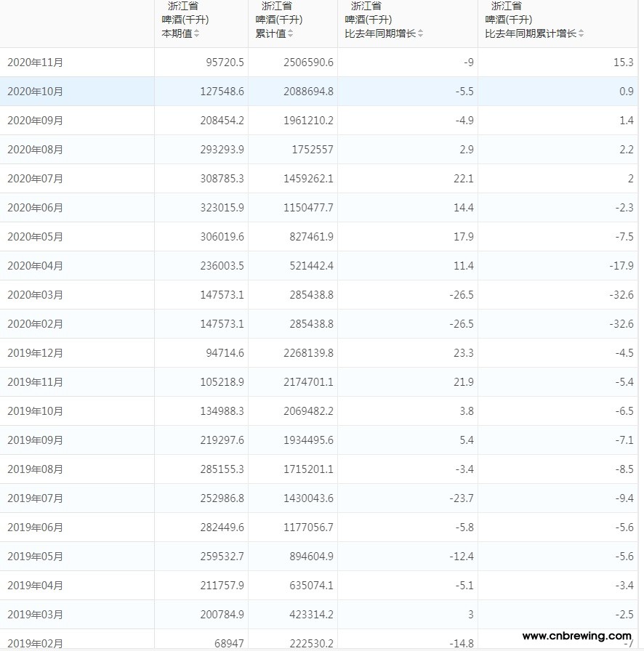Open the www.cnbrewing.com watermark link
The width and height of the screenshot is (644, 651).
(576, 636)
